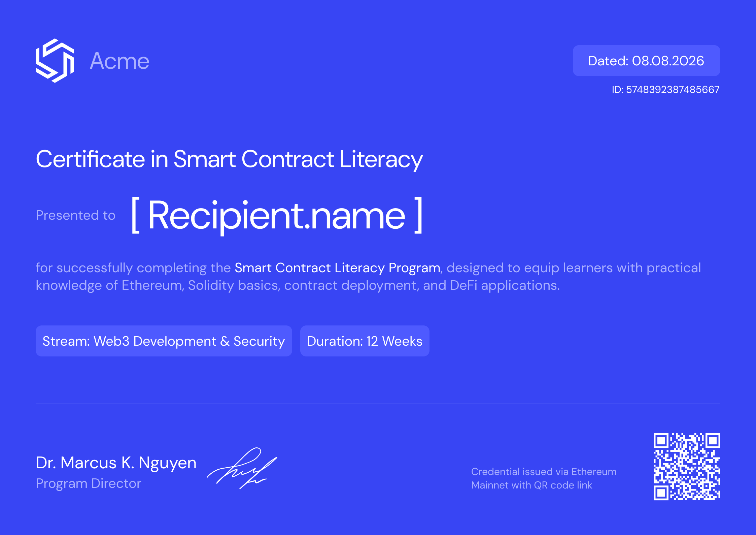756x535 pixels.
Task: Click the "Presented to" label
Action: point(75,215)
